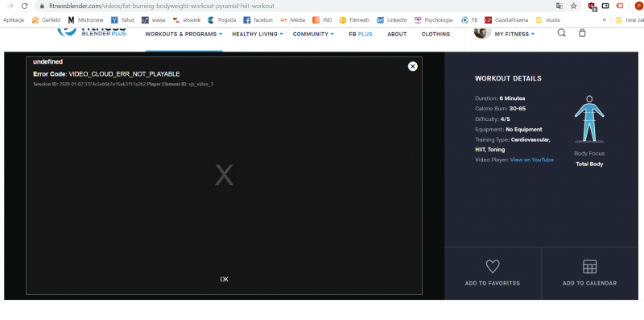
Task: Click the large X in video player
Action: (x=225, y=176)
